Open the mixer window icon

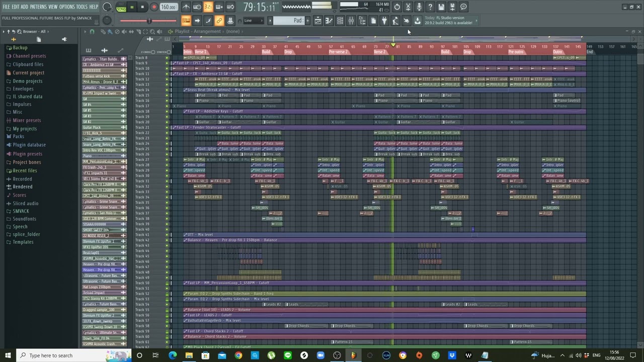(351, 21)
